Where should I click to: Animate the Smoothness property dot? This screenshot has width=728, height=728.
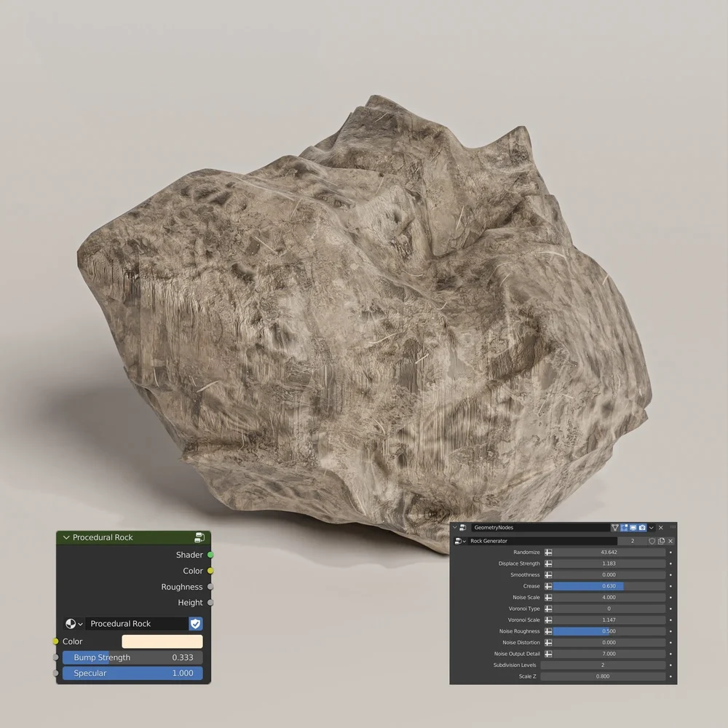670,575
